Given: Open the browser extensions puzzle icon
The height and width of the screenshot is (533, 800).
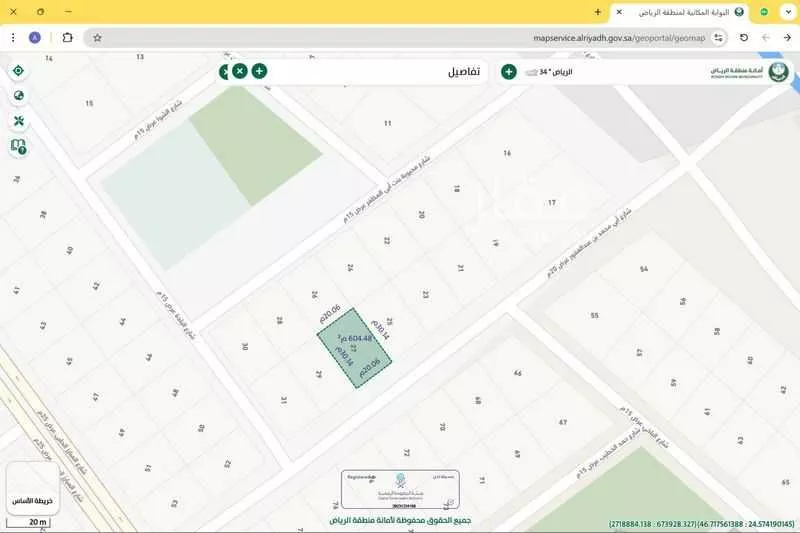Looking at the screenshot, I should pos(67,38).
